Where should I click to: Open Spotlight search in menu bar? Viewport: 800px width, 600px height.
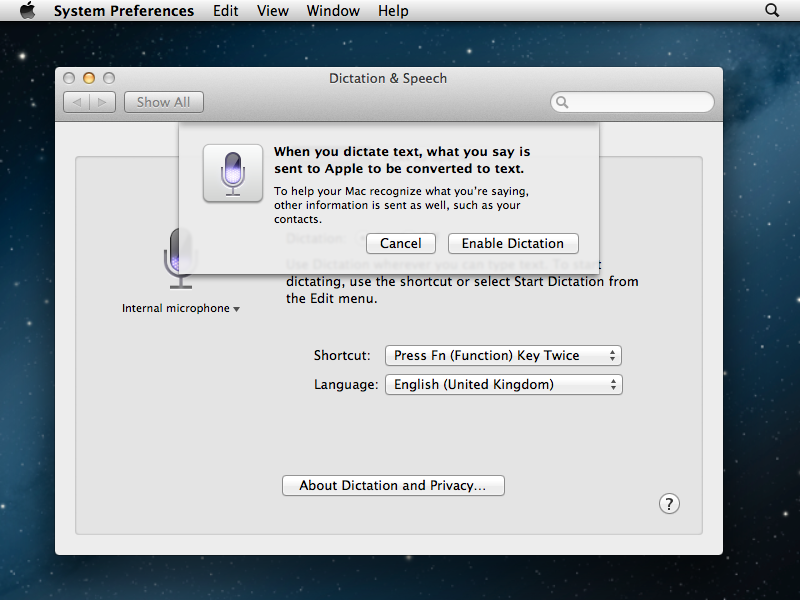pyautogui.click(x=772, y=11)
